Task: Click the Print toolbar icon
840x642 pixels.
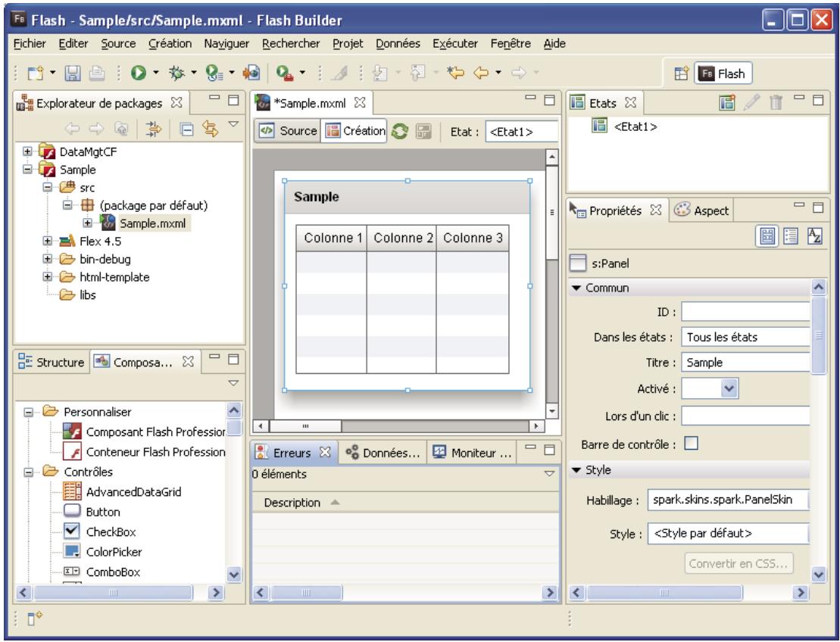Action: coord(96,73)
